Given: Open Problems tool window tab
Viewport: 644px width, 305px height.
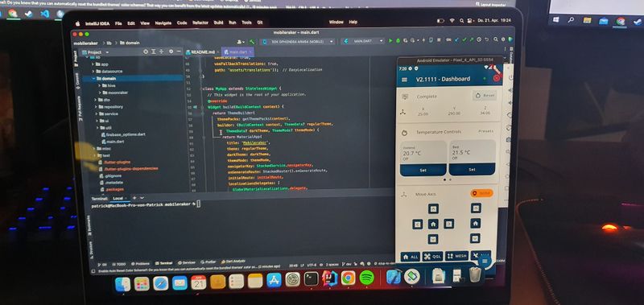Looking at the screenshot, I should pos(140,263).
